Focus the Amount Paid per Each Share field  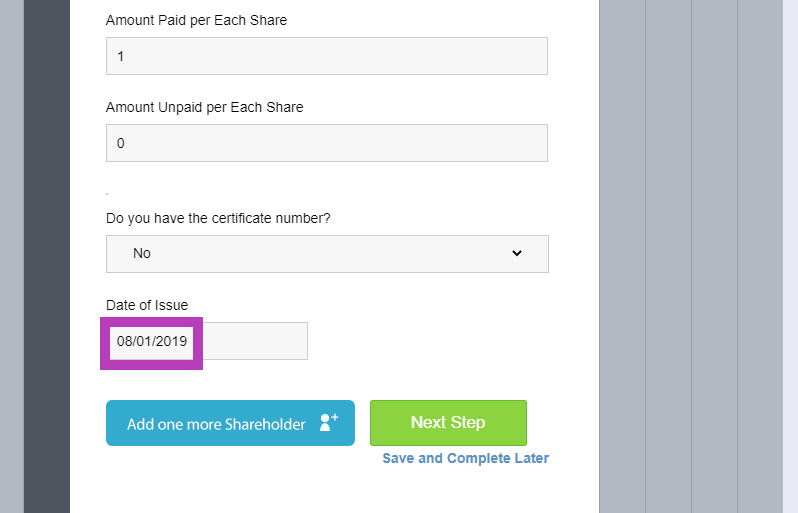327,56
